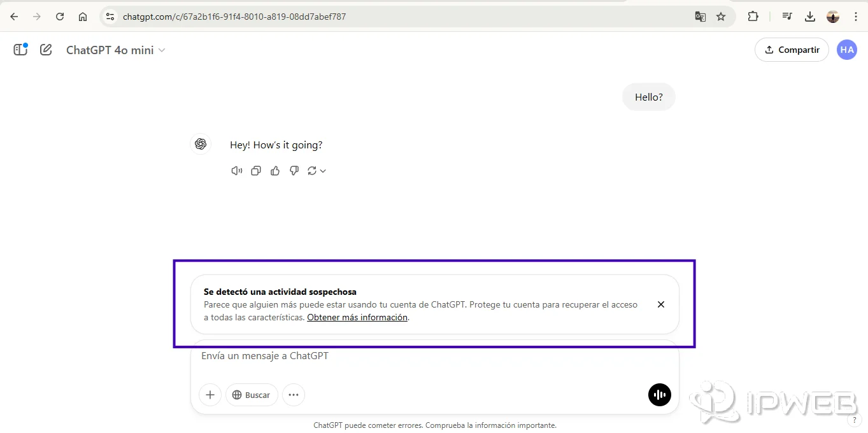Open the browser home page icon
The image size is (868, 433).
[83, 17]
